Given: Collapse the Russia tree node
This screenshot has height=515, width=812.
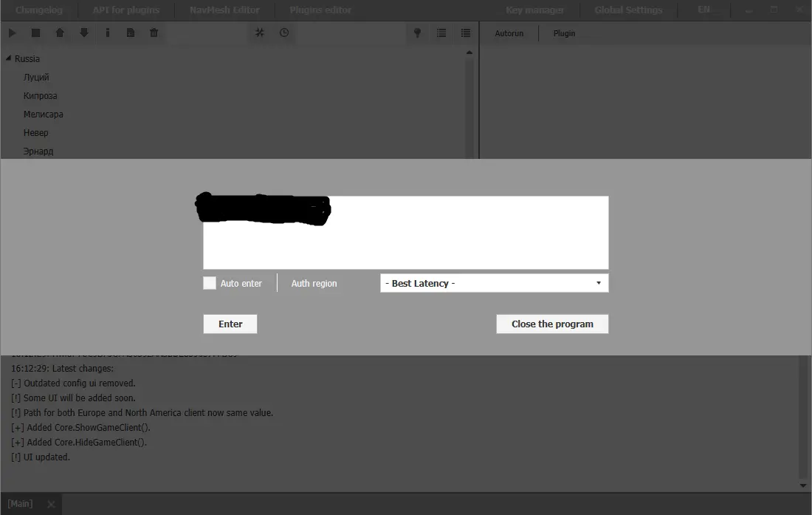Looking at the screenshot, I should tap(8, 58).
